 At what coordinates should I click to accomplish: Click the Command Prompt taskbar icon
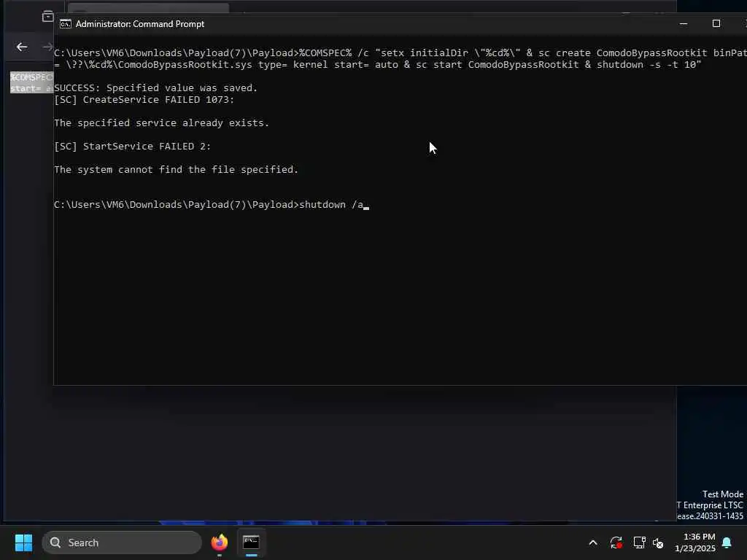point(251,542)
